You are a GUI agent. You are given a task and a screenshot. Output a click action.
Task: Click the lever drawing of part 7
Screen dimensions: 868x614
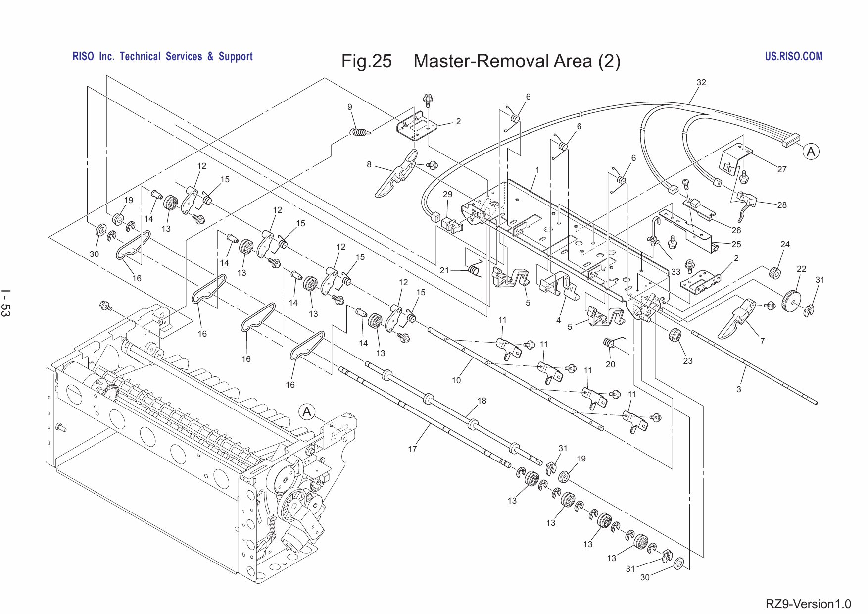[x=736, y=319]
